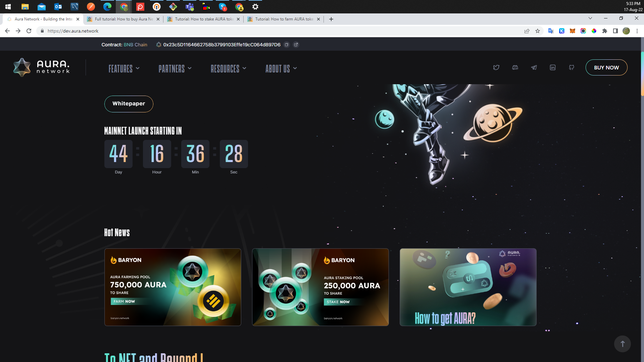Open Aura's LinkedIn page

[553, 67]
